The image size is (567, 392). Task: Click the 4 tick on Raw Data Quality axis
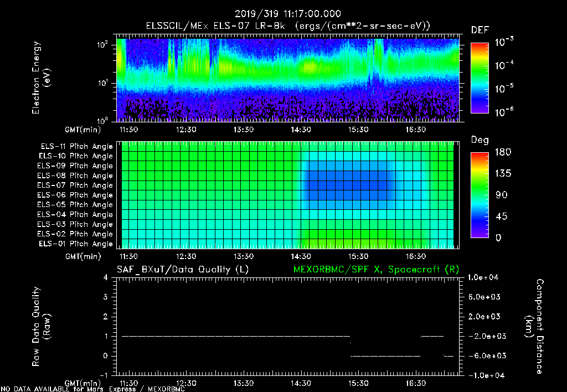pos(105,277)
